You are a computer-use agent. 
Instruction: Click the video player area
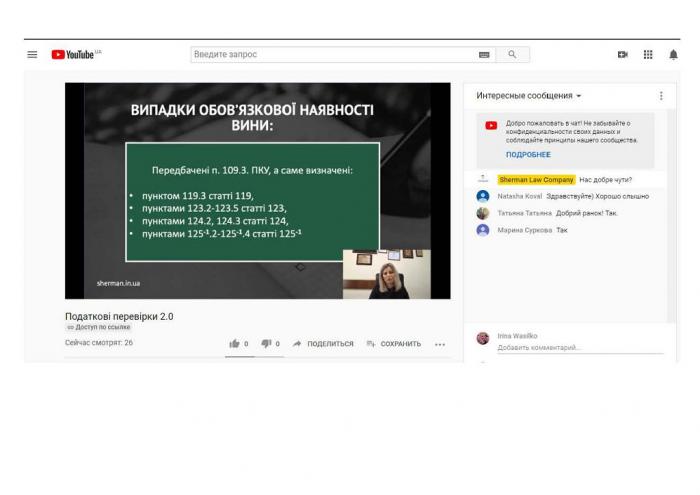point(257,190)
